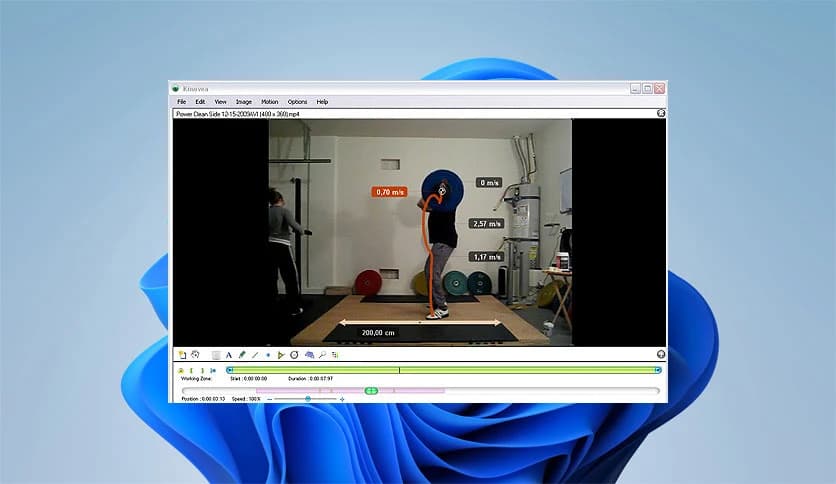Select the 2,57 m/s speed label
This screenshot has height=484, width=836.
click(x=486, y=223)
